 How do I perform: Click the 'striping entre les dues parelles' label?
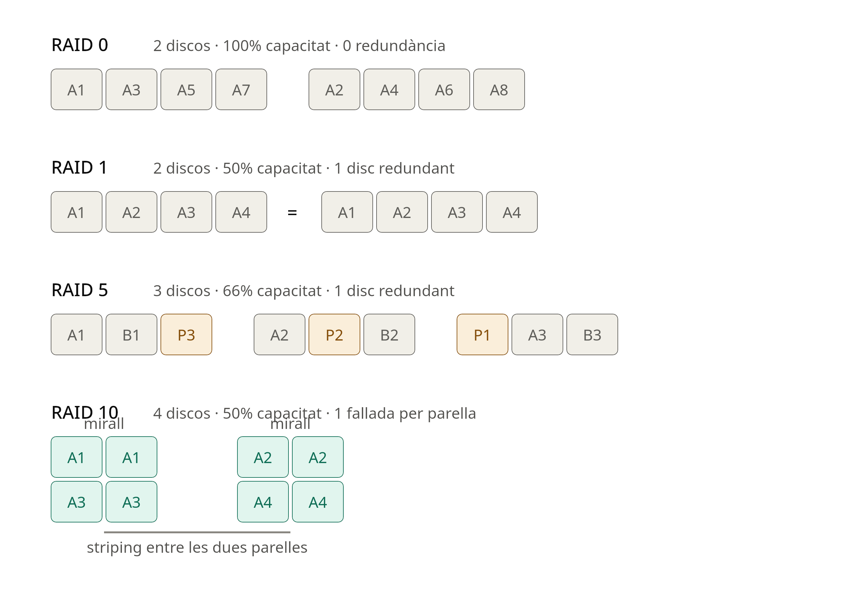click(197, 547)
